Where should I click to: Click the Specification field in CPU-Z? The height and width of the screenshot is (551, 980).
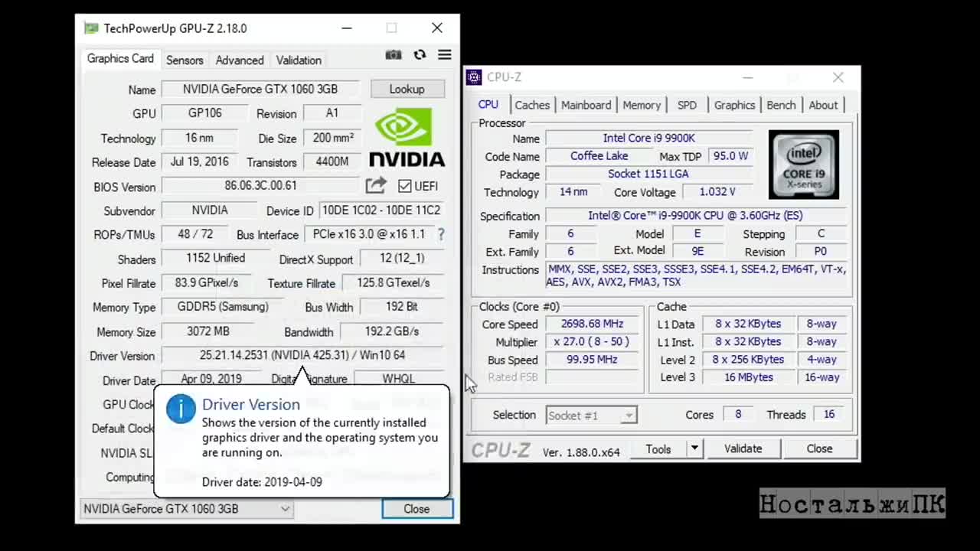coord(695,216)
